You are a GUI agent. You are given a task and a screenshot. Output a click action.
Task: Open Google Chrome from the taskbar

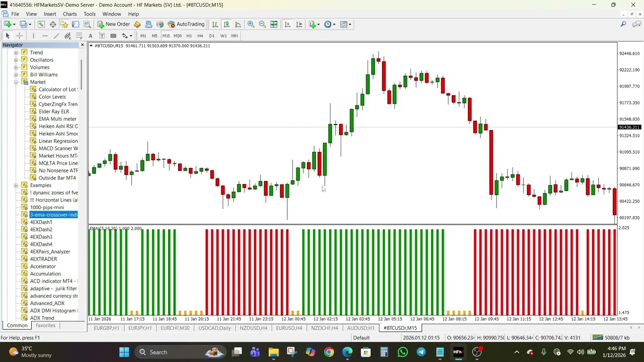pyautogui.click(x=329, y=352)
